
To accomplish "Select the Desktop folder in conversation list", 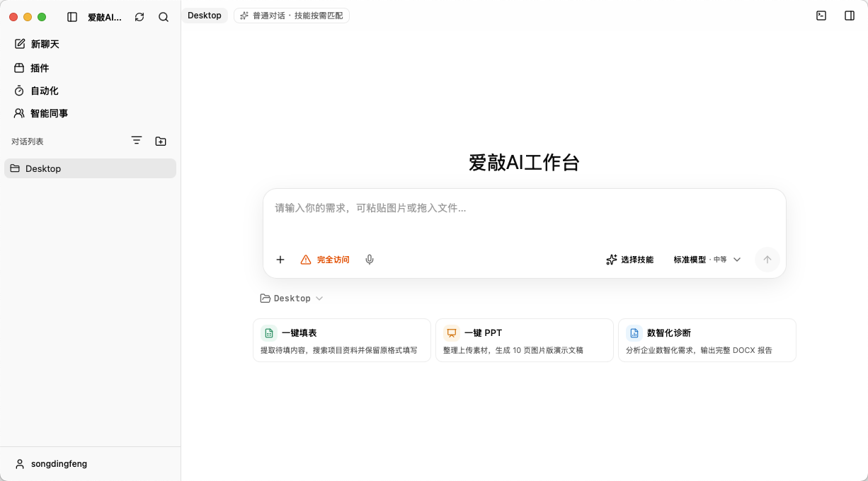I will (91, 168).
